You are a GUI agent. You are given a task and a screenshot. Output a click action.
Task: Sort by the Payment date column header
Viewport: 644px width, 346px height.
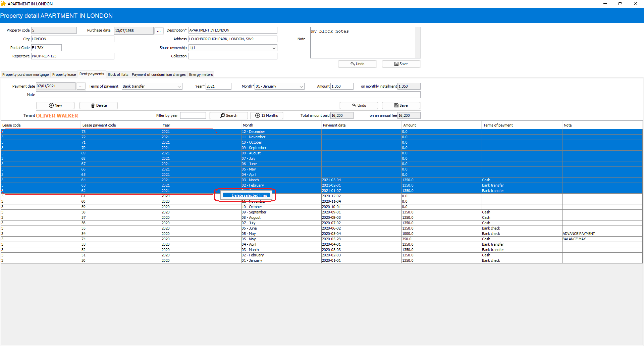(334, 125)
